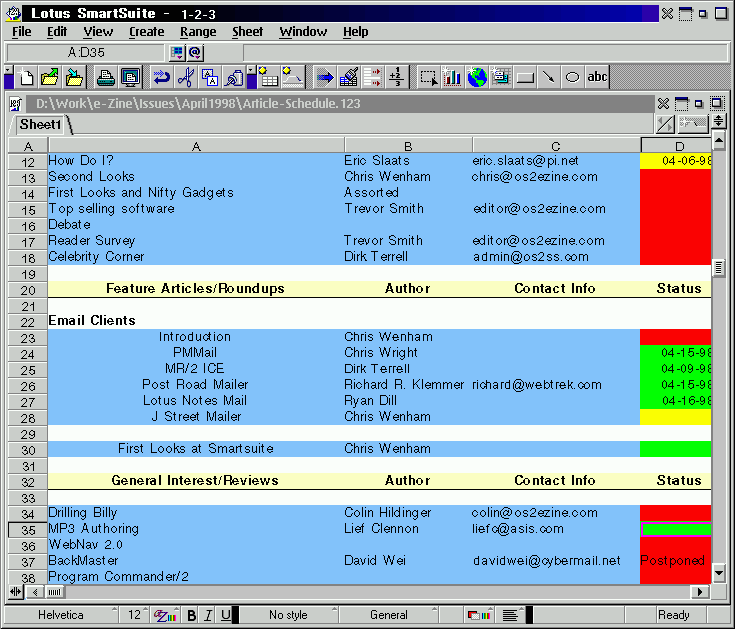This screenshot has width=735, height=629.
Task: Click the New Sheet button right of tabs
Action: point(694,123)
